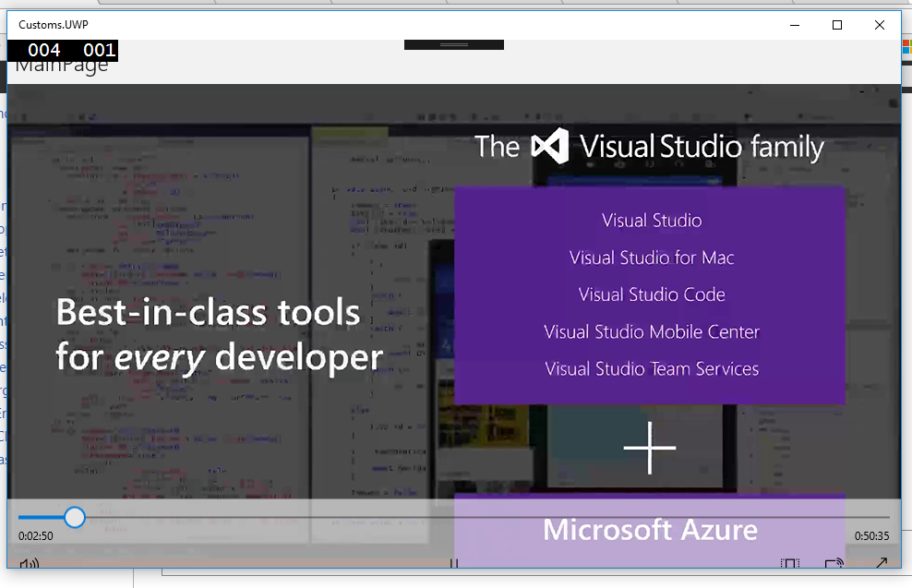
Task: Minimize the Customs.UWP window
Action: point(795,25)
